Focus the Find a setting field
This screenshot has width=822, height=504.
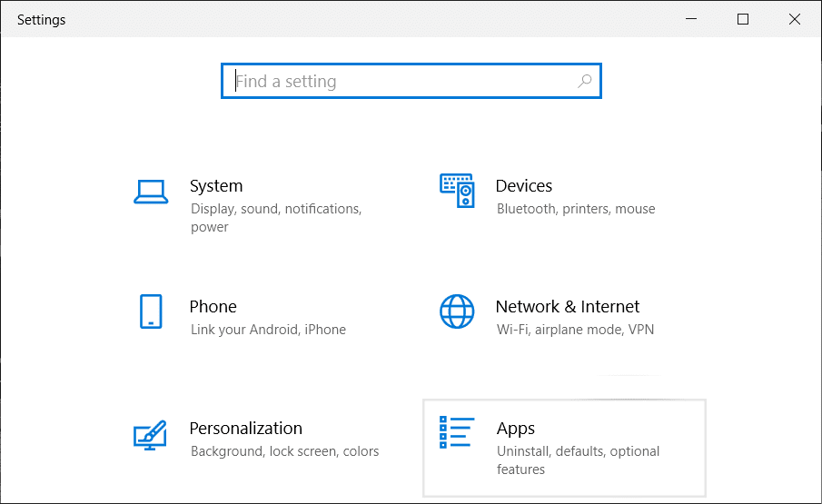pos(400,81)
